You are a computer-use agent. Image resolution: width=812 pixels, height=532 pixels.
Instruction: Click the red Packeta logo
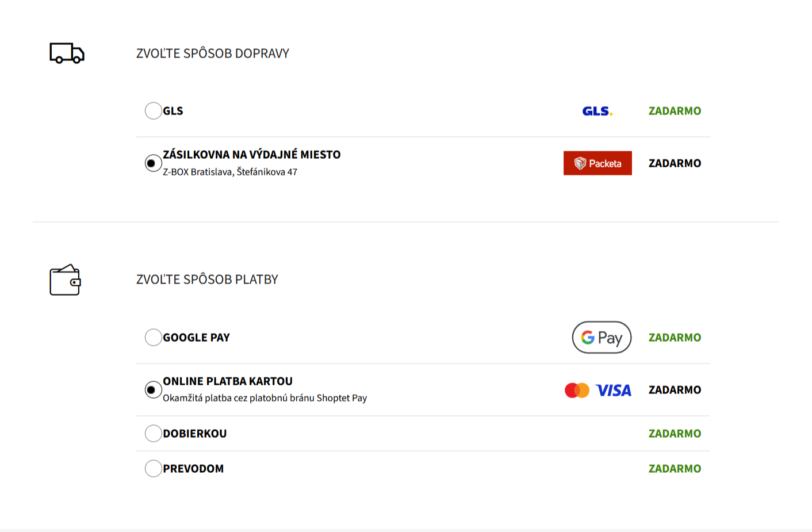(x=597, y=163)
